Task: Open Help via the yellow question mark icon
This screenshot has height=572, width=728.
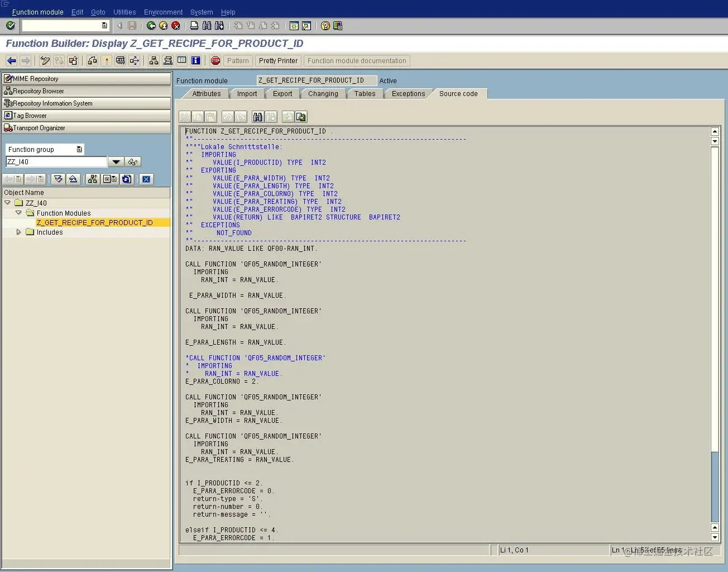Action: coord(325,26)
